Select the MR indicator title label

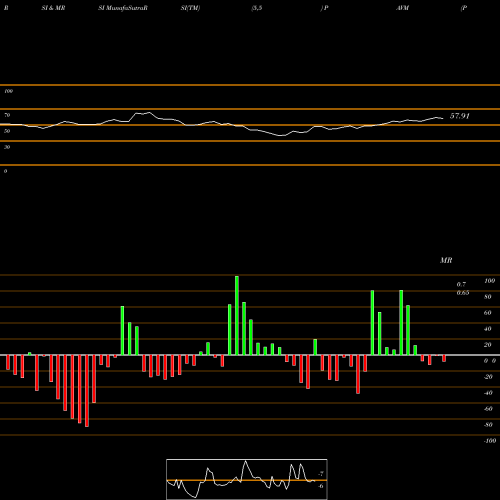[446, 260]
